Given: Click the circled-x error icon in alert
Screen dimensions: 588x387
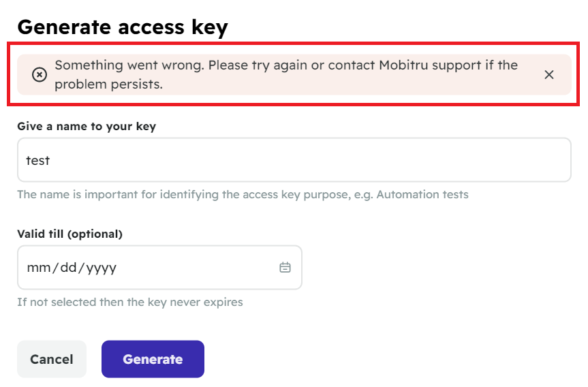Looking at the screenshot, I should (40, 75).
